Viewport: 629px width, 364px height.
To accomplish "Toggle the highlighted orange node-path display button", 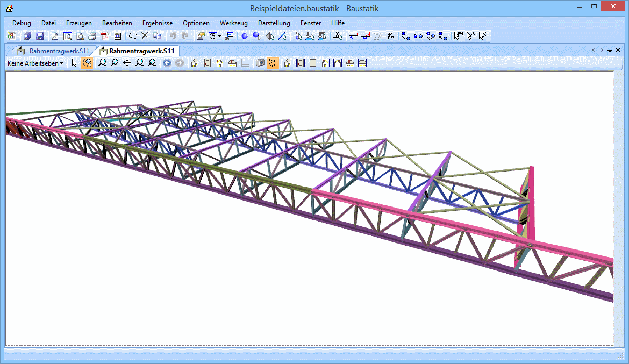I will [273, 63].
